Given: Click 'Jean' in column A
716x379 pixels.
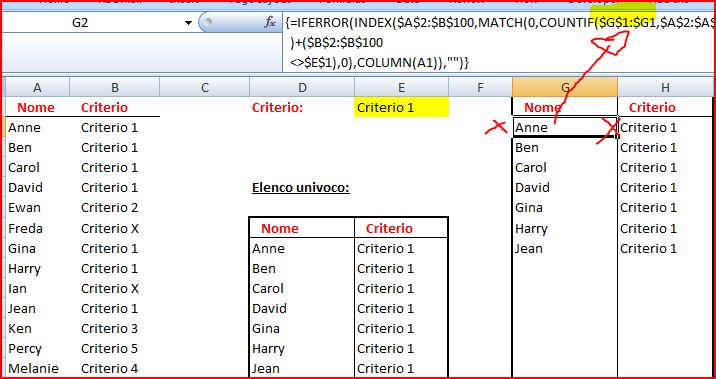Looking at the screenshot, I should pos(21,309).
